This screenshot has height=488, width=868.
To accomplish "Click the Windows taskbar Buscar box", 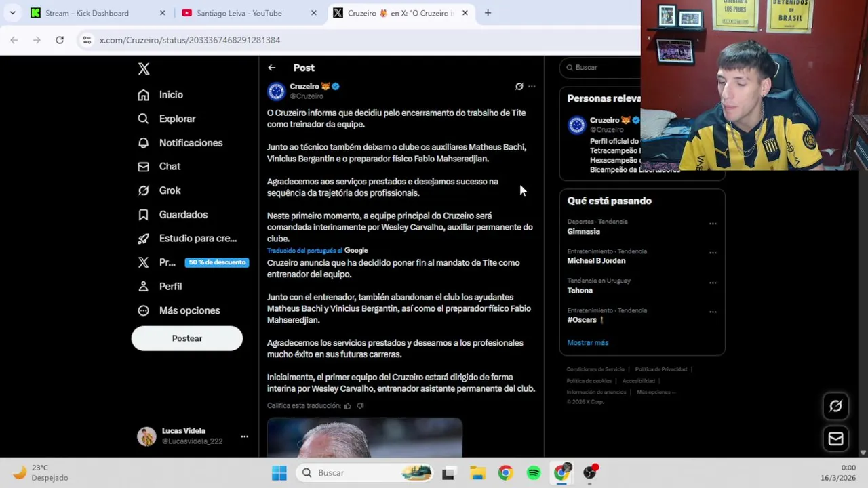I will [x=363, y=473].
